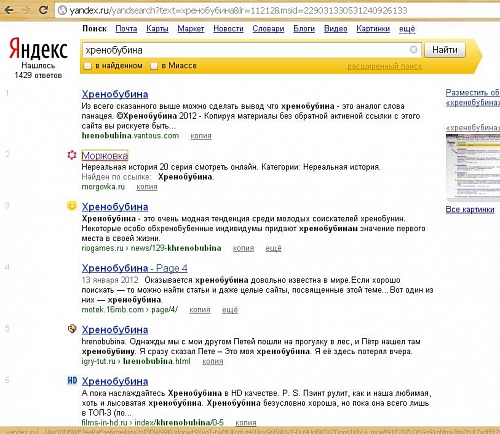Click the Yandex logo

(x=38, y=48)
